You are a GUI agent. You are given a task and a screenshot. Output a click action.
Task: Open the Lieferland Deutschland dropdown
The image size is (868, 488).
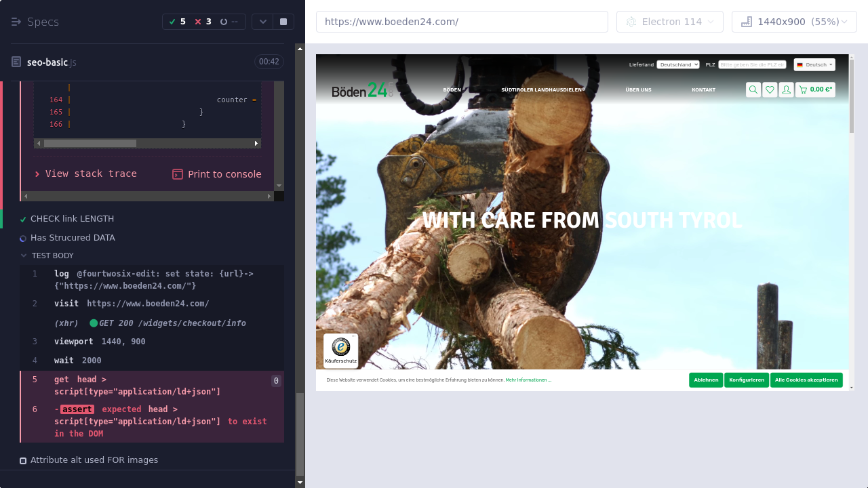tap(677, 64)
